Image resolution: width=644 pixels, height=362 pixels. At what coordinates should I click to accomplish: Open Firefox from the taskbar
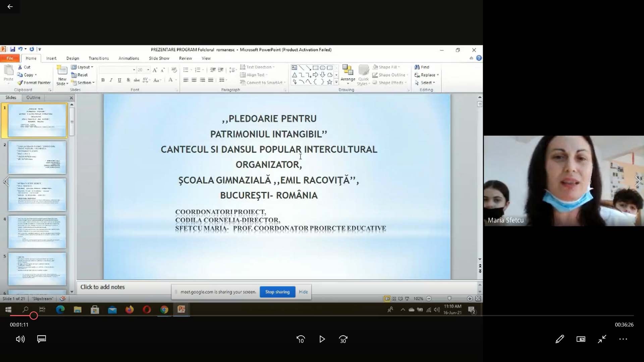[x=129, y=310]
